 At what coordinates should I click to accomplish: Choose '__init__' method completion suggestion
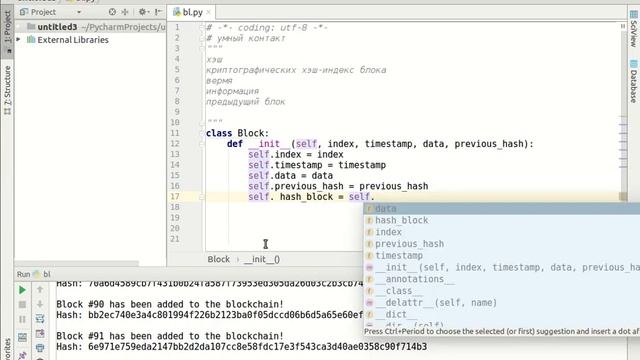click(x=502, y=267)
